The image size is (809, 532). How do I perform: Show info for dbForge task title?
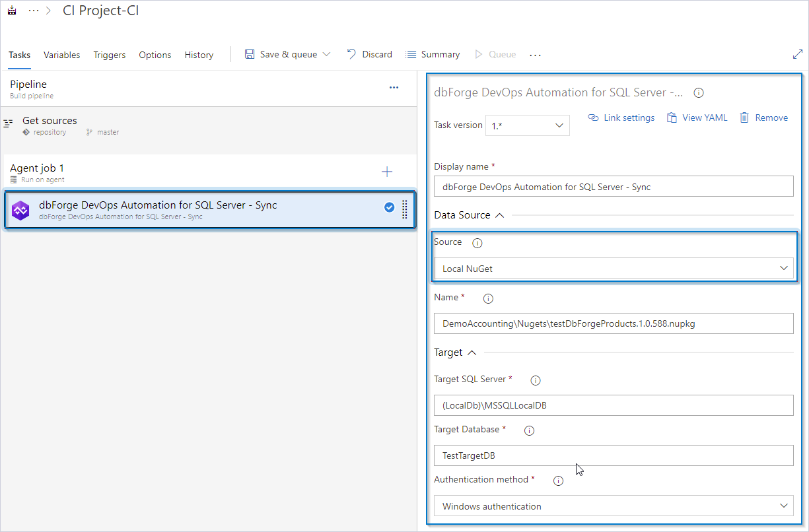click(699, 93)
